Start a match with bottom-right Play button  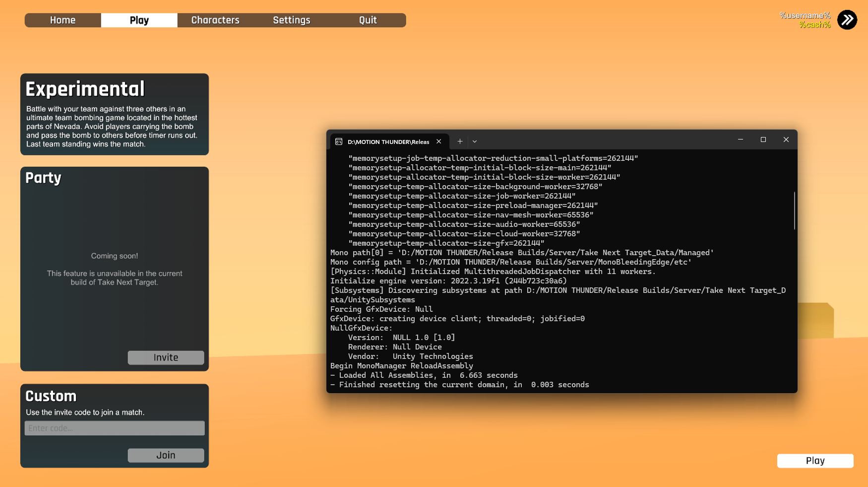click(x=815, y=461)
